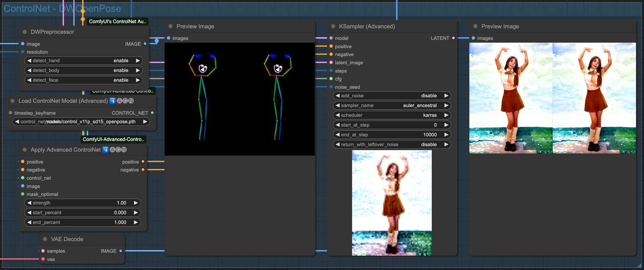Click the pose skeleton preview image
The width and height of the screenshot is (644, 270).
point(239,99)
